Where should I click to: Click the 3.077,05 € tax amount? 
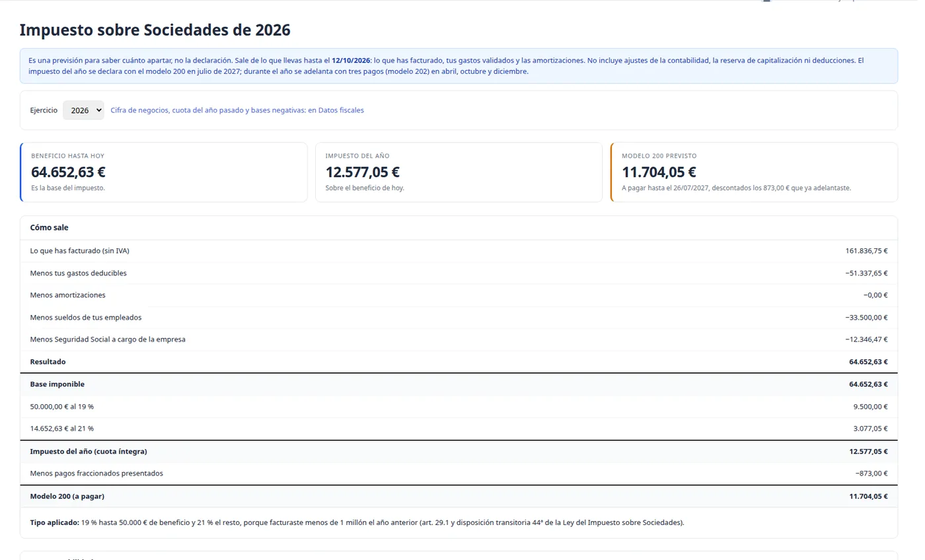pyautogui.click(x=870, y=429)
